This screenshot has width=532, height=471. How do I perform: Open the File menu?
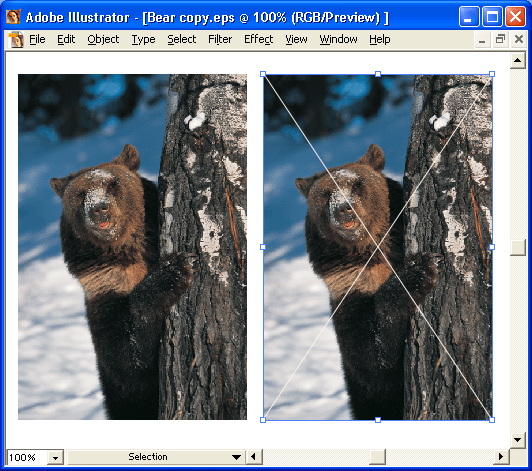pyautogui.click(x=37, y=39)
